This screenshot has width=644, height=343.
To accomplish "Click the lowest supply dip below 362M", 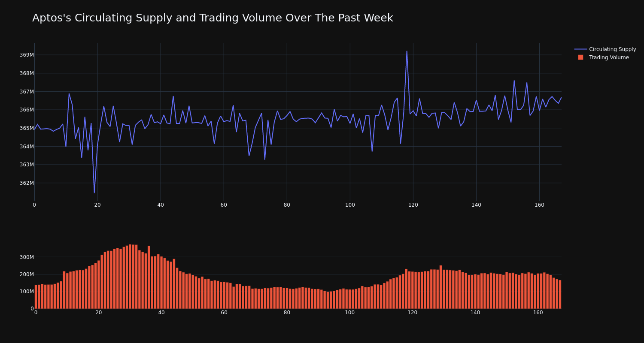I will [x=94, y=193].
